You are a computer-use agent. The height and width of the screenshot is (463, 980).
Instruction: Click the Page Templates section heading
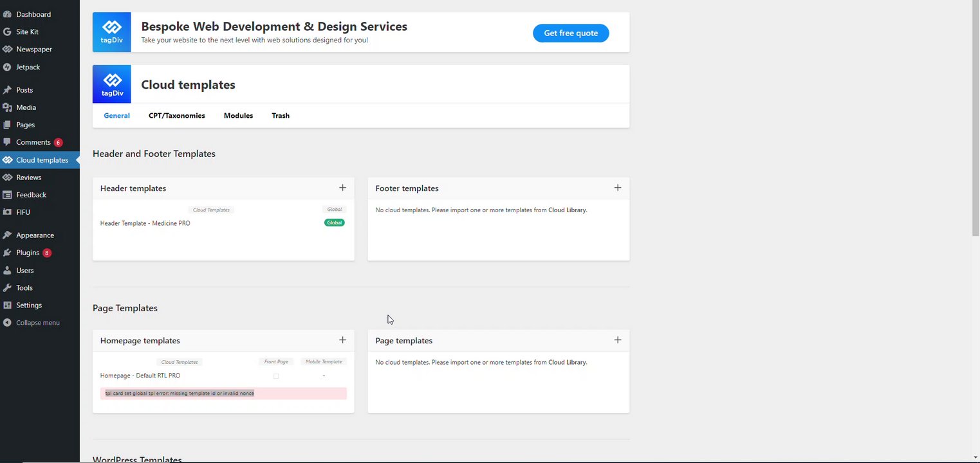[x=125, y=308]
